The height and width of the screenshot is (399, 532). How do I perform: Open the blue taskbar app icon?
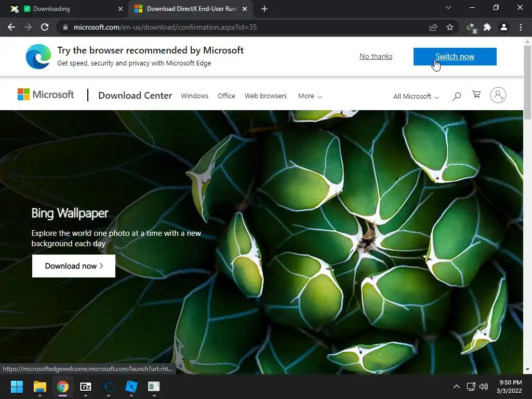click(131, 387)
